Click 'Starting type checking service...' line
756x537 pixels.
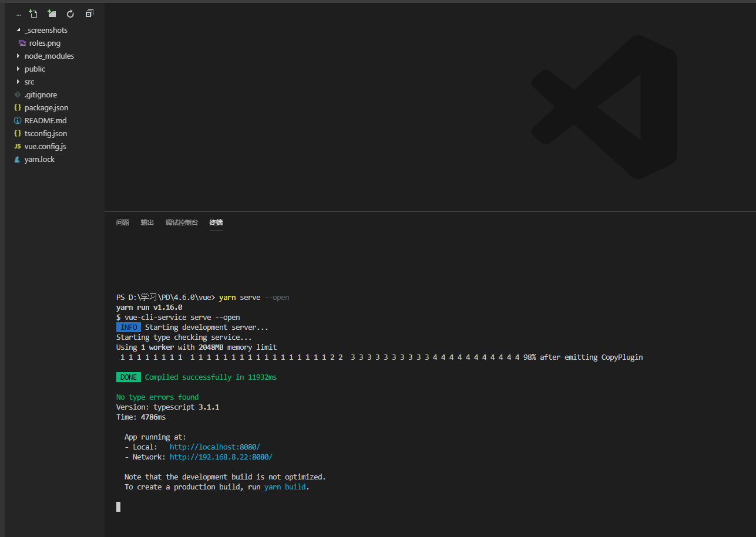coord(184,337)
